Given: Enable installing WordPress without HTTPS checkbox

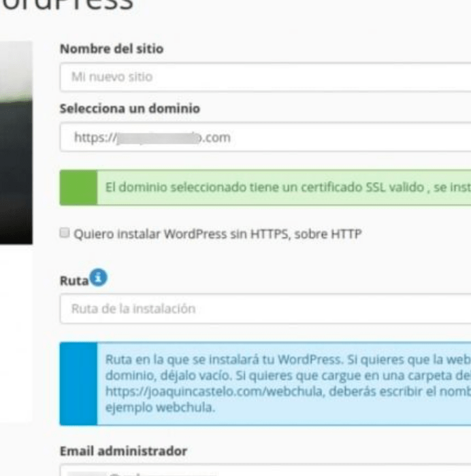Looking at the screenshot, I should tap(65, 233).
